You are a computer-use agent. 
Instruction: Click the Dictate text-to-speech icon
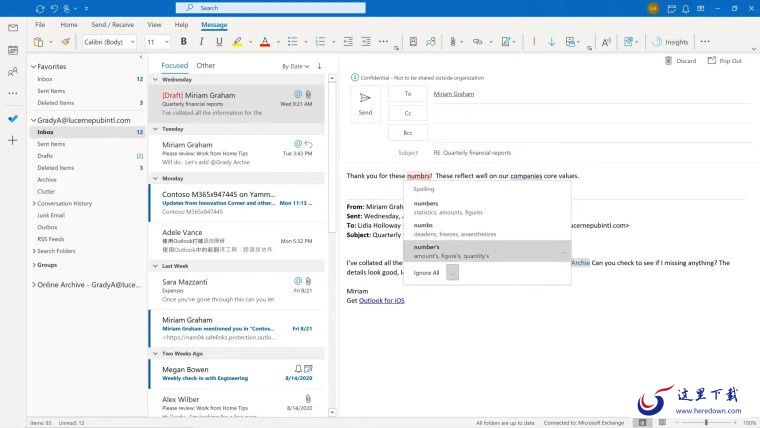coord(606,42)
